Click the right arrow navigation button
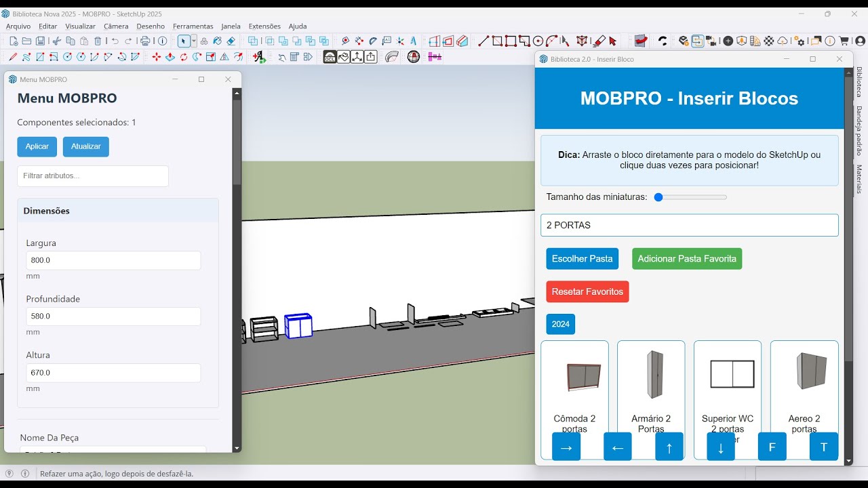 click(x=566, y=447)
